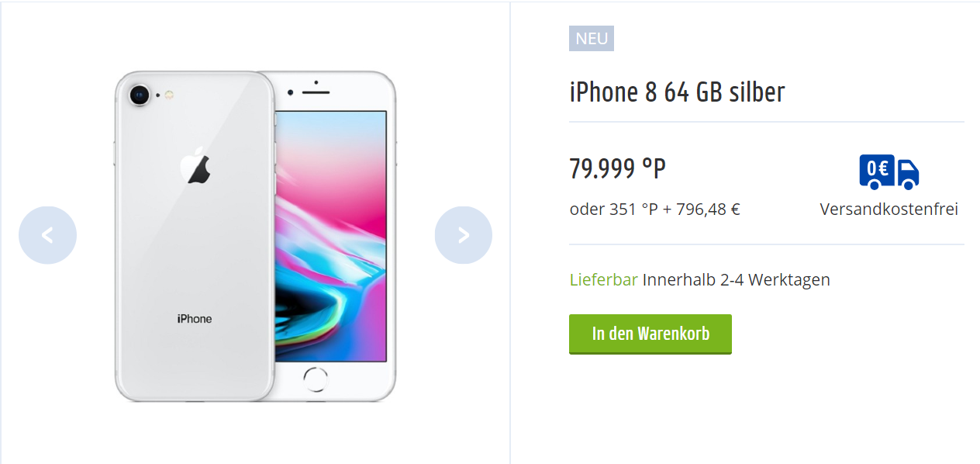Click the home button on the phone front
This screenshot has width=980, height=464.
[316, 379]
